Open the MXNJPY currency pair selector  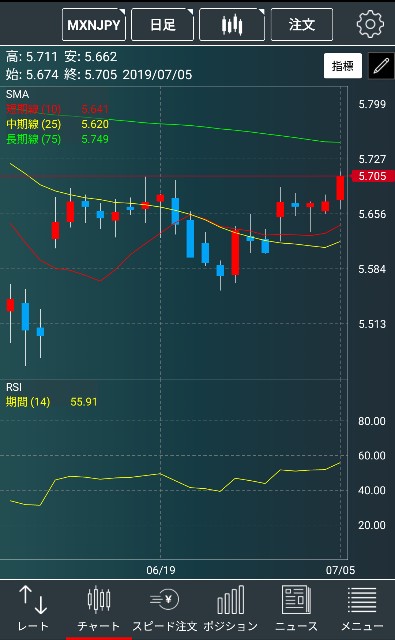coord(94,25)
